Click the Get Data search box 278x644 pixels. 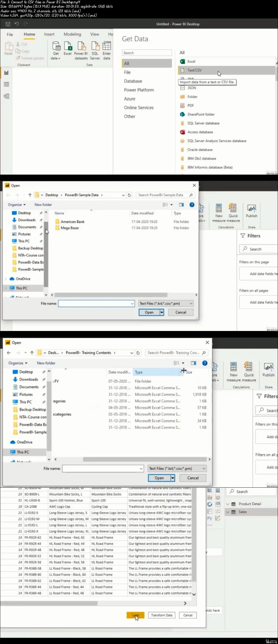(x=147, y=53)
